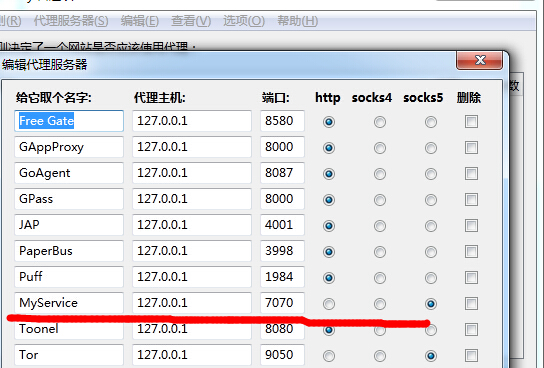Check the delete box for GoAgent
This screenshot has width=544, height=368.
click(471, 173)
